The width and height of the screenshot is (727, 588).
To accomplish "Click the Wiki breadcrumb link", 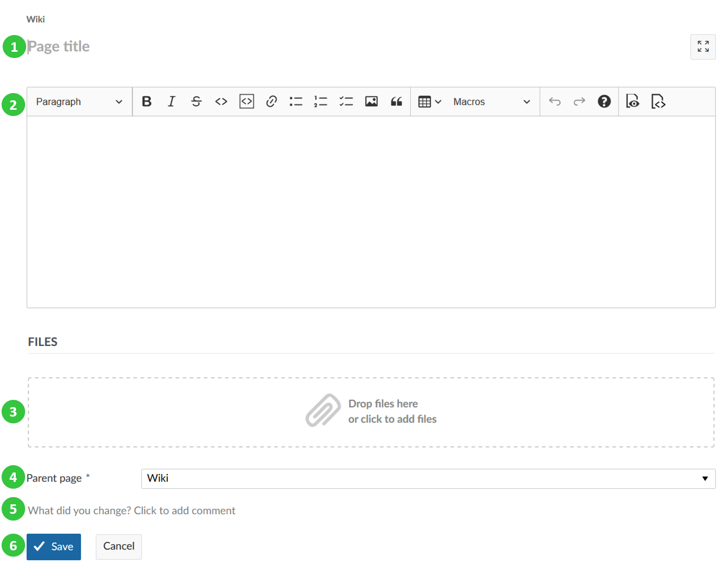I will coord(36,19).
